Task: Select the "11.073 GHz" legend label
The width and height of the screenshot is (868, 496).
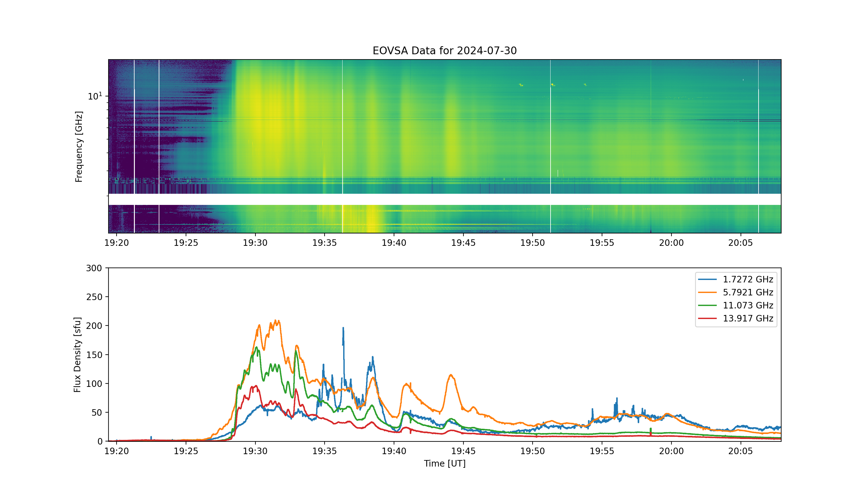Action: tap(748, 305)
